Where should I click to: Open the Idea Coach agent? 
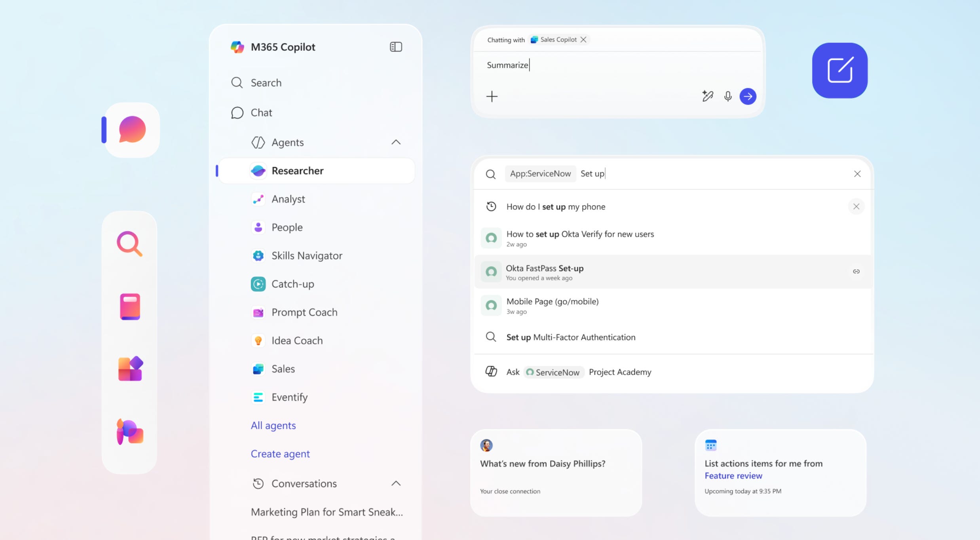click(x=287, y=340)
